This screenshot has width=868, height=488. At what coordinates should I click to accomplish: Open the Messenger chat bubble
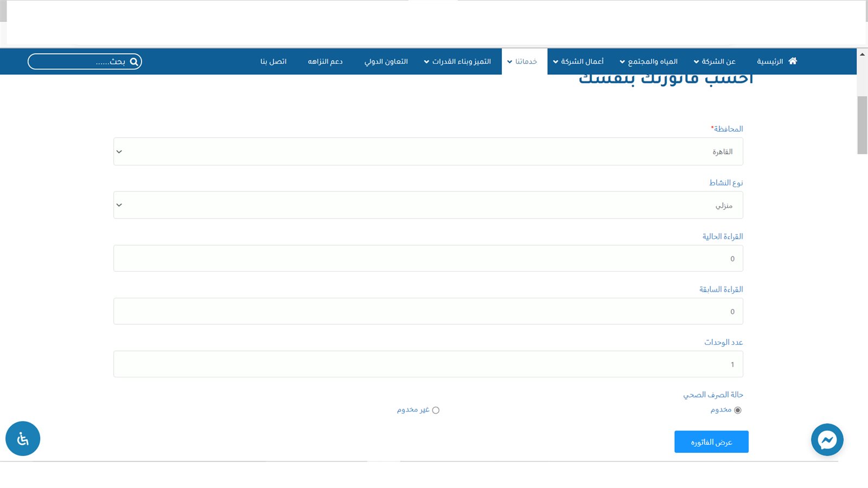coord(827,440)
